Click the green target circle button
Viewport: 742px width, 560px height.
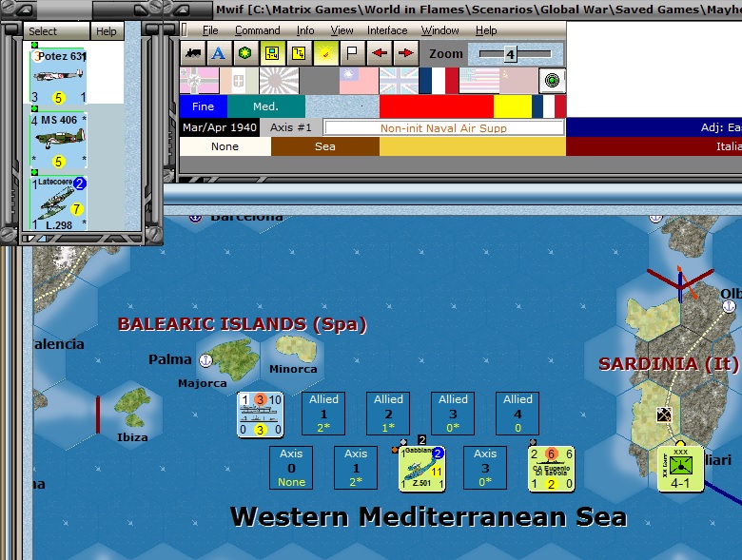tap(552, 81)
